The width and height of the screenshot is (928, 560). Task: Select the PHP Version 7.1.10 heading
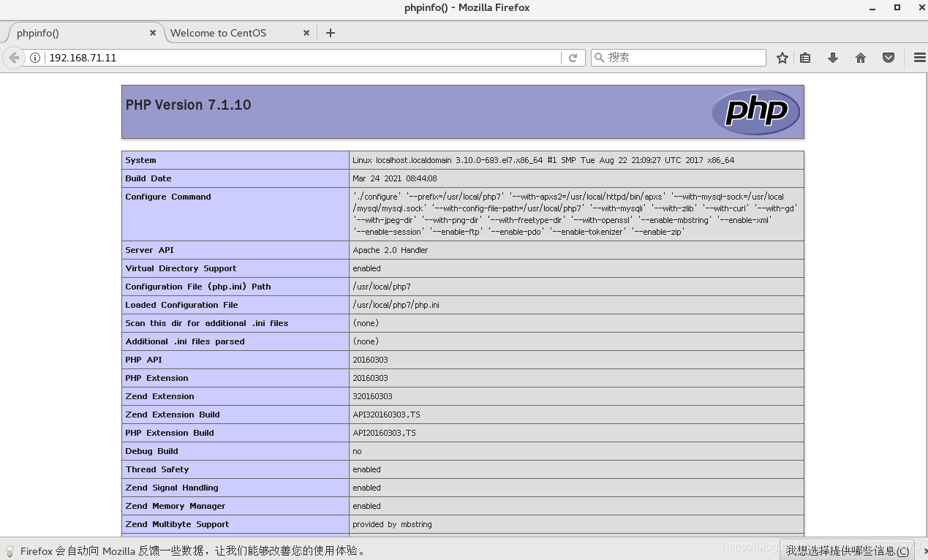point(188,105)
